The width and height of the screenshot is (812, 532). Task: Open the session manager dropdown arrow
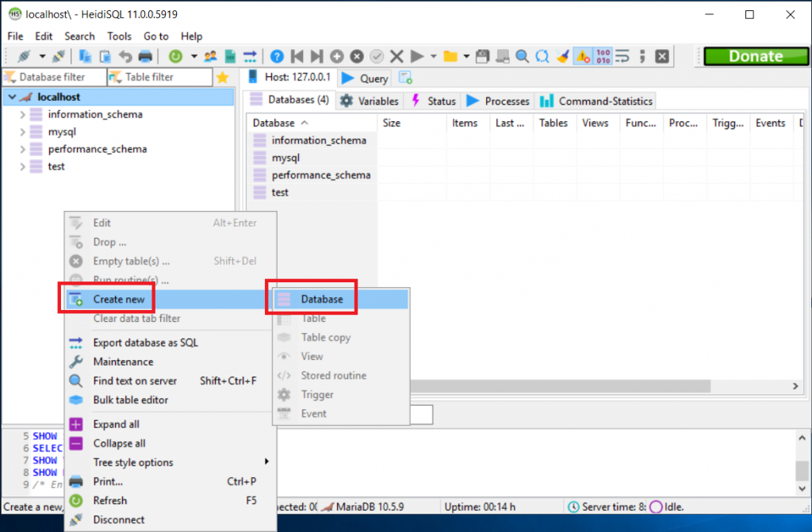42,56
